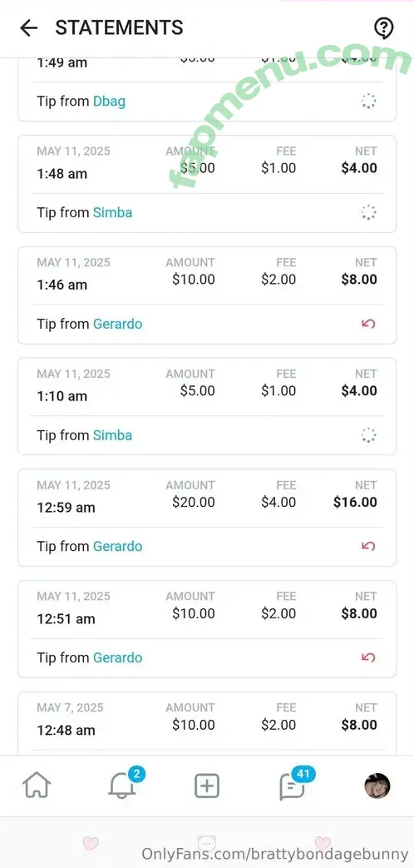Viewport: 414px width, 868px height.
Task: Open the help question mark icon
Action: coord(383,27)
